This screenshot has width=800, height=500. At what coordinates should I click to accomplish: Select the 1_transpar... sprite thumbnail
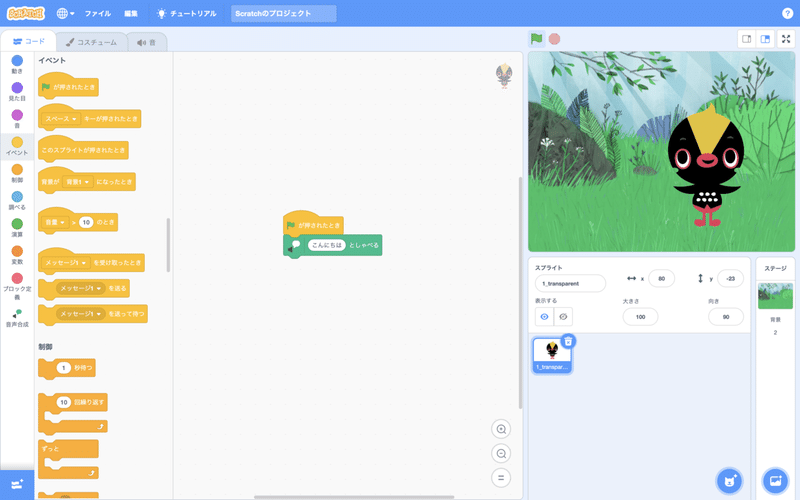[552, 355]
